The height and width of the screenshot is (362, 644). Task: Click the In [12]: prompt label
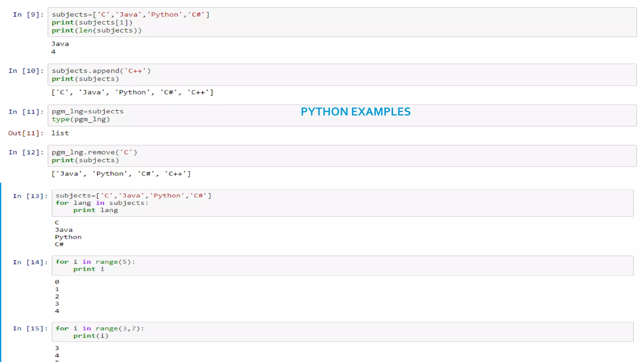(x=26, y=152)
